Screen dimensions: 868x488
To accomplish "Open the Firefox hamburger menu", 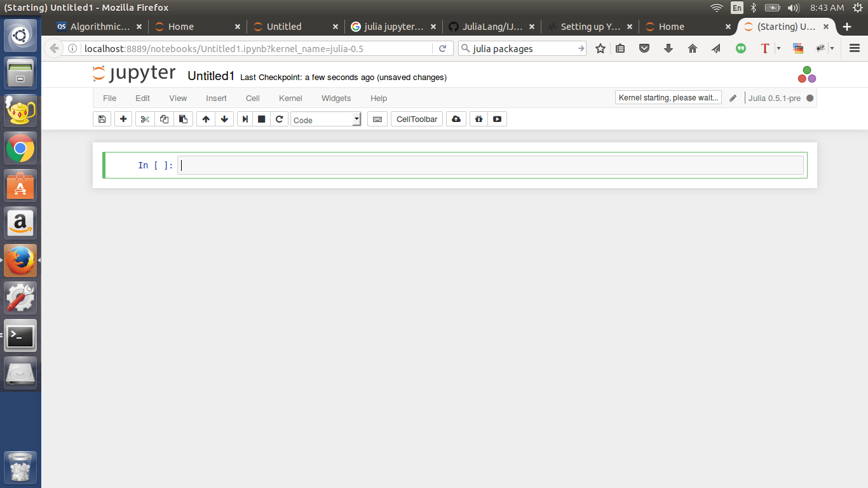I will point(855,48).
